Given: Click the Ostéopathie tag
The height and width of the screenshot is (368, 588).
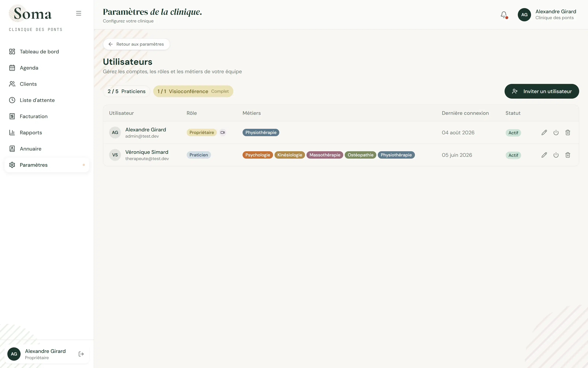Looking at the screenshot, I should (x=360, y=155).
